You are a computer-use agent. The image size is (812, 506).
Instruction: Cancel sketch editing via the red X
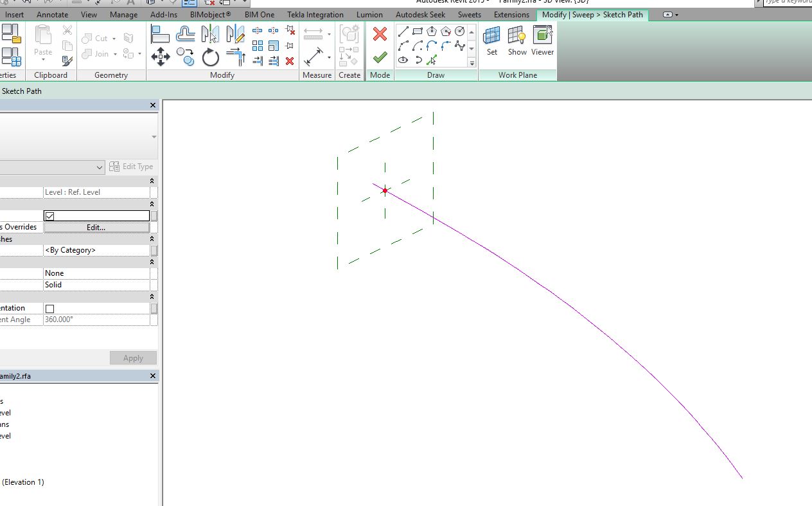point(380,33)
